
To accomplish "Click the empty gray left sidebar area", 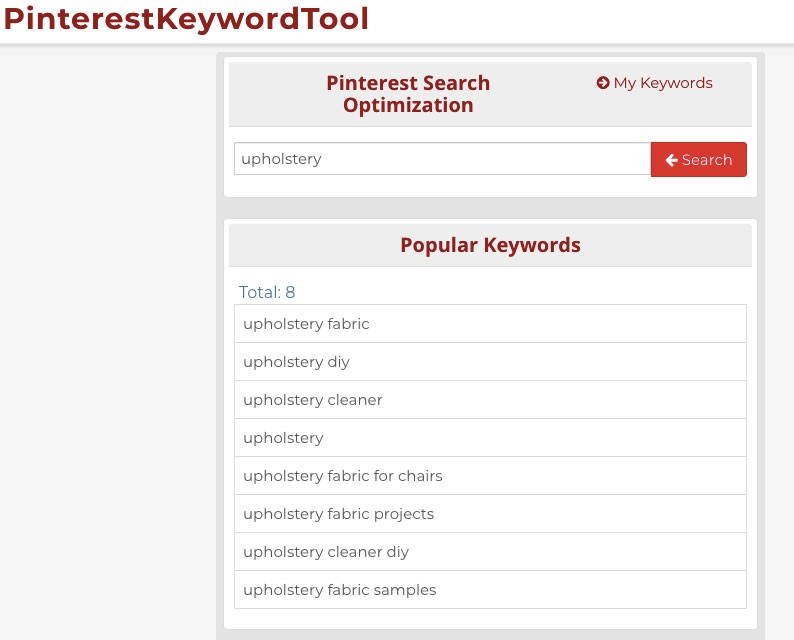I will [x=105, y=340].
